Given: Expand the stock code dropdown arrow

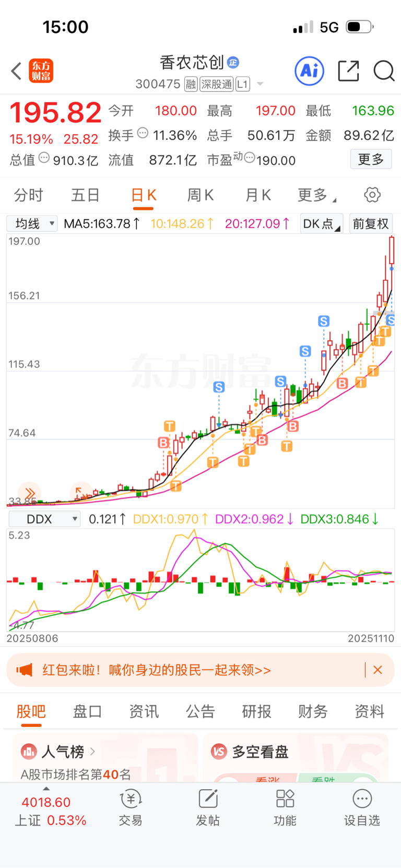Looking at the screenshot, I should (x=260, y=84).
